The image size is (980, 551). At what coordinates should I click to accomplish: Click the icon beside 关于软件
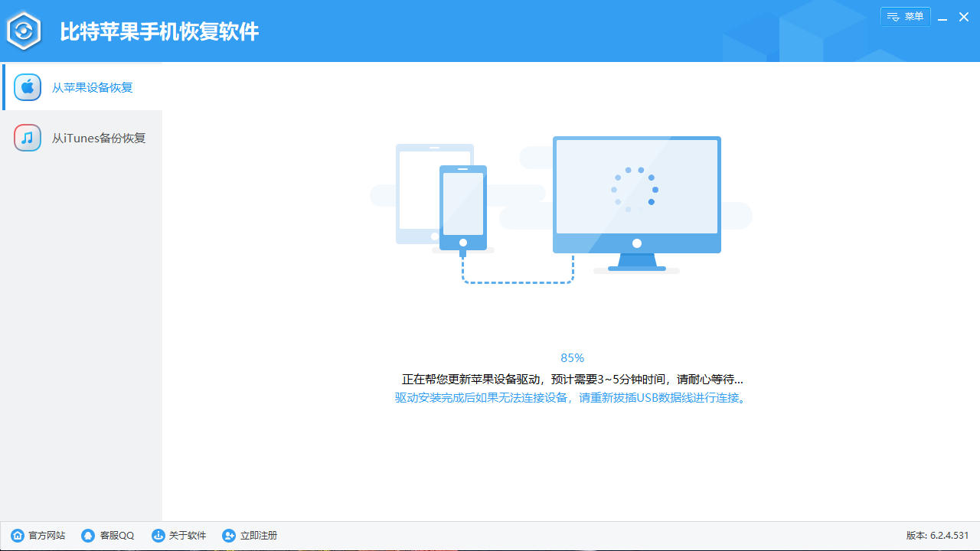[158, 536]
